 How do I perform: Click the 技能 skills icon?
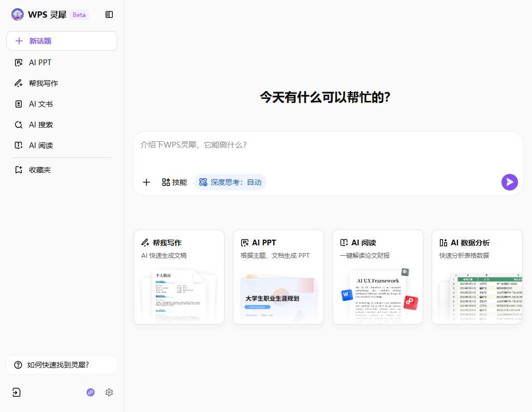174,182
